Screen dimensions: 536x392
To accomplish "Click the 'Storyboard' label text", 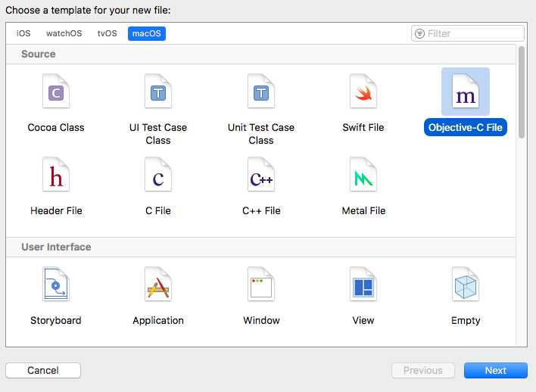I will [x=56, y=321].
